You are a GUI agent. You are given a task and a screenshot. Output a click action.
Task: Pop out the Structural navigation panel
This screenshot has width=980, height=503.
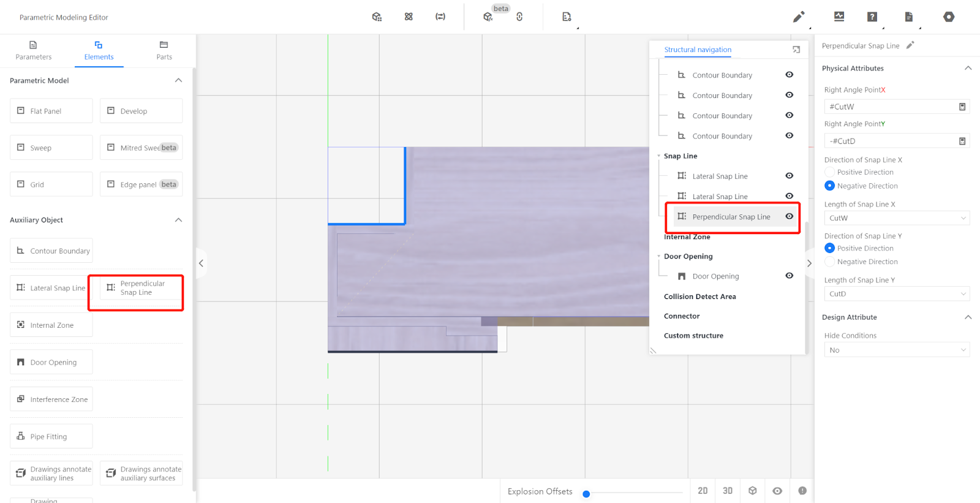tap(796, 50)
